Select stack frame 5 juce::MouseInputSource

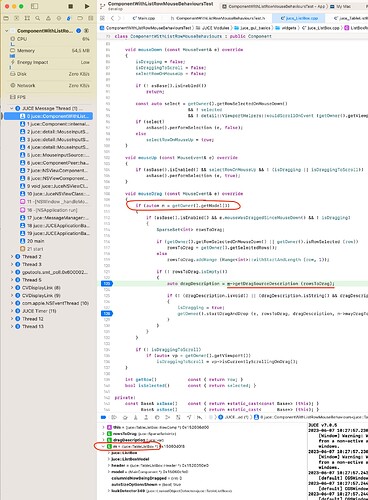coord(54,155)
